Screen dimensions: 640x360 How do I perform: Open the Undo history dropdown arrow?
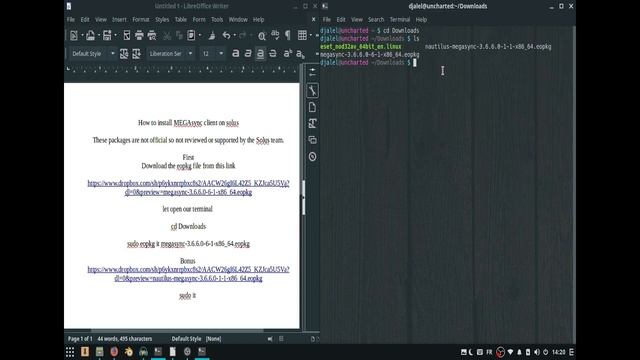(x=234, y=36)
